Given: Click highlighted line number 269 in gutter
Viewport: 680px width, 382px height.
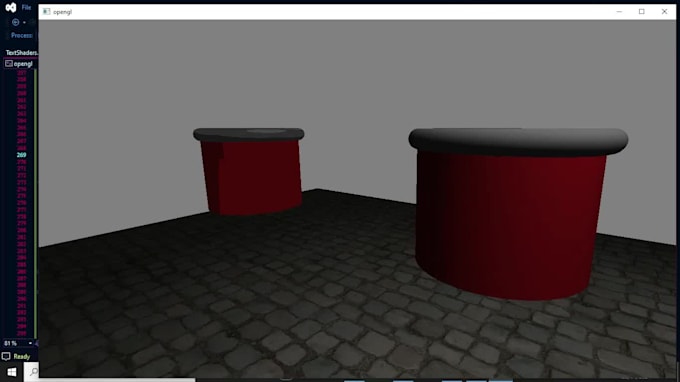Looking at the screenshot, I should 21,155.
